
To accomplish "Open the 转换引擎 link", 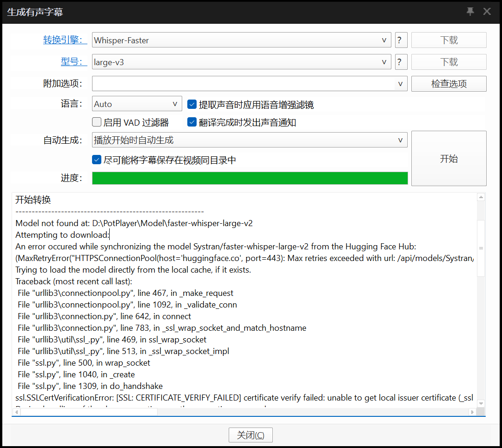I will tap(65, 40).
